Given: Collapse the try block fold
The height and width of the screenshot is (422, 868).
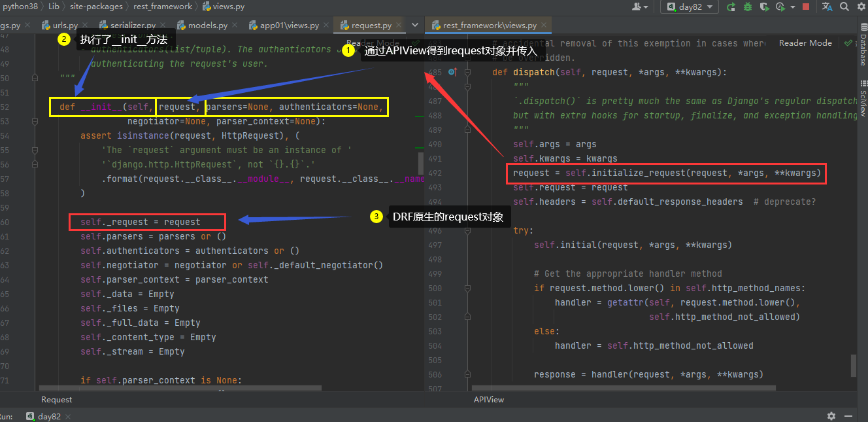Looking at the screenshot, I should point(467,230).
